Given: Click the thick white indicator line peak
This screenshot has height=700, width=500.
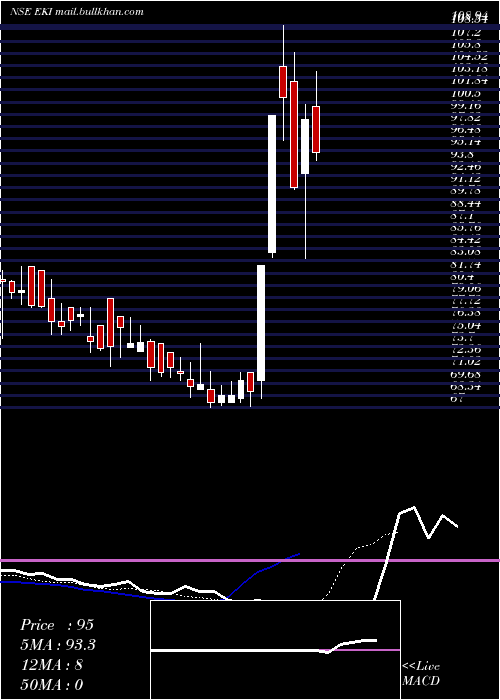Looking at the screenshot, I should (x=414, y=508).
